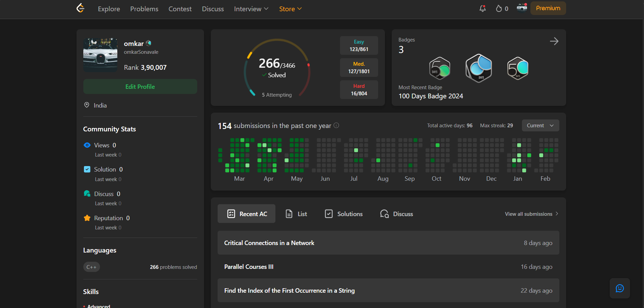The width and height of the screenshot is (644, 308).
Task: Click the Edit Profile button
Action: tap(140, 86)
